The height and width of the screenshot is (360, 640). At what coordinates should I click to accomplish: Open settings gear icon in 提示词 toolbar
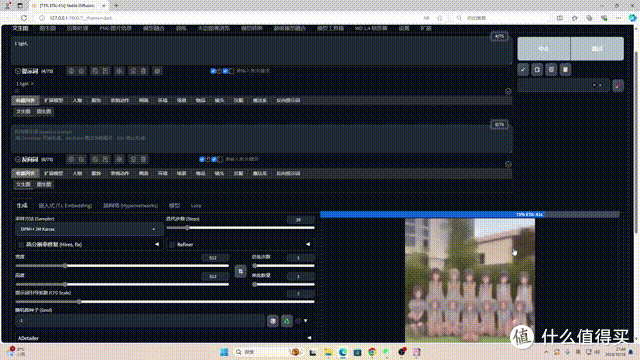[x=82, y=71]
